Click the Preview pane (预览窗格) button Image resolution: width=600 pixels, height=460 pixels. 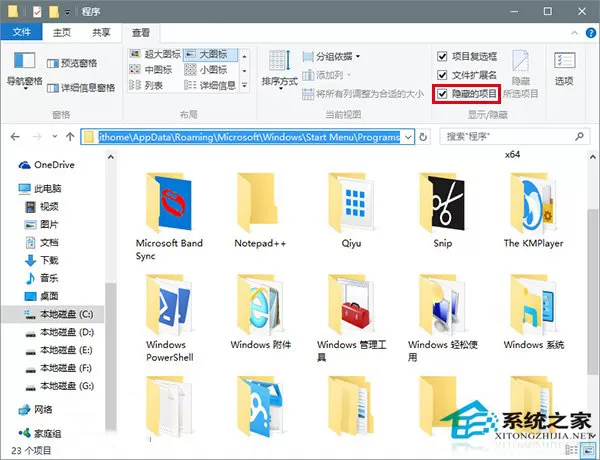[x=72, y=63]
